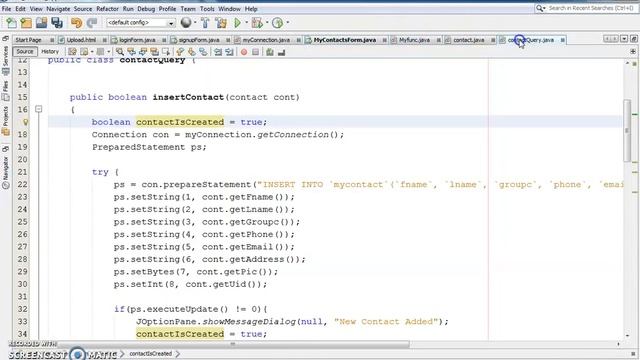Click the red Start Macro Recording icon

(x=244, y=52)
